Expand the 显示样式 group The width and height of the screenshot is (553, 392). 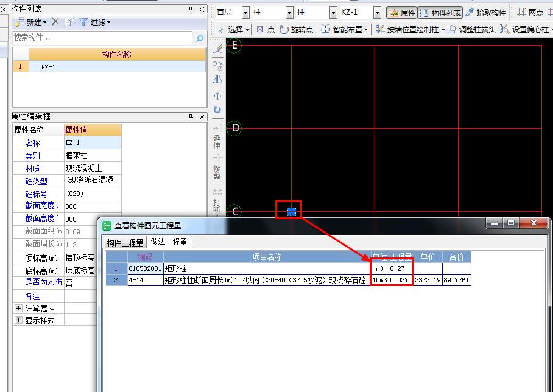(x=18, y=320)
